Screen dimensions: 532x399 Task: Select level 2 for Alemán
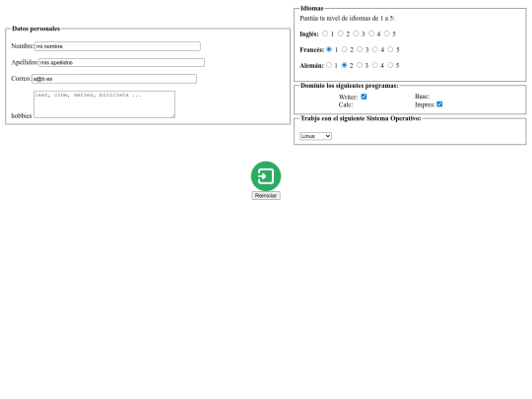(x=344, y=65)
